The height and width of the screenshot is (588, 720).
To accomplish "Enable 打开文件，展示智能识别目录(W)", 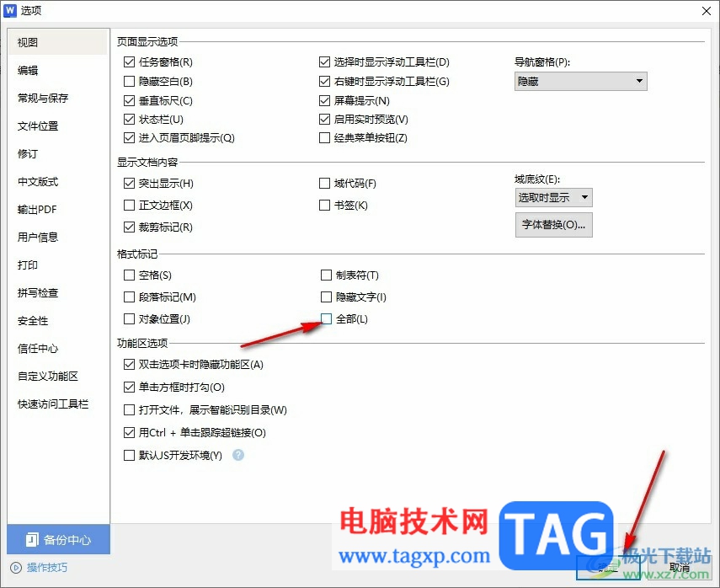I will point(129,409).
